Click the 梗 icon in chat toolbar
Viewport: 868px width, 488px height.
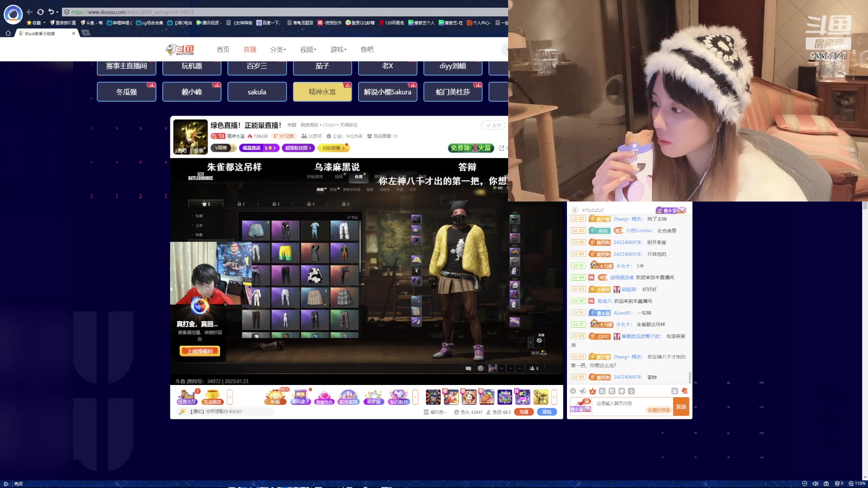coord(622,391)
